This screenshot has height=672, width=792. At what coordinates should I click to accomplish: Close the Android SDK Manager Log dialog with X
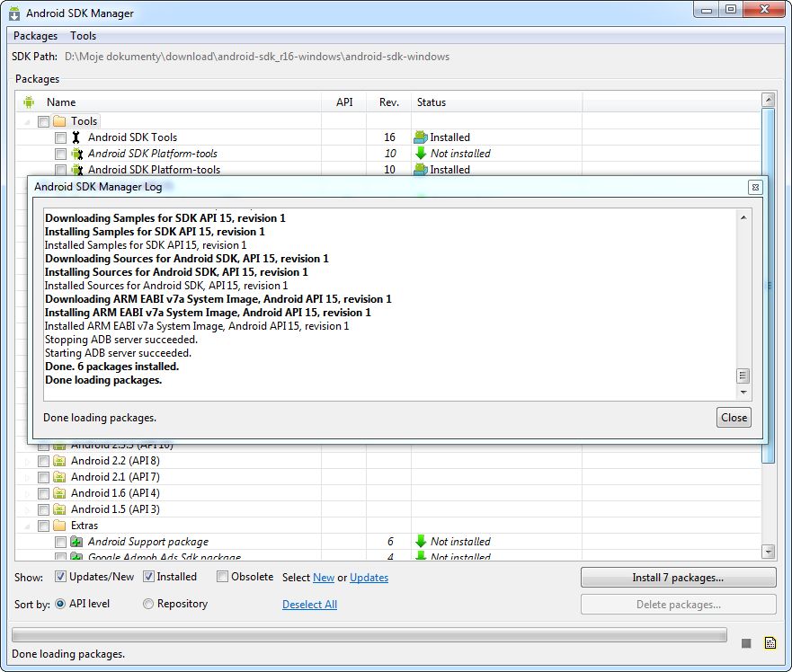(755, 187)
